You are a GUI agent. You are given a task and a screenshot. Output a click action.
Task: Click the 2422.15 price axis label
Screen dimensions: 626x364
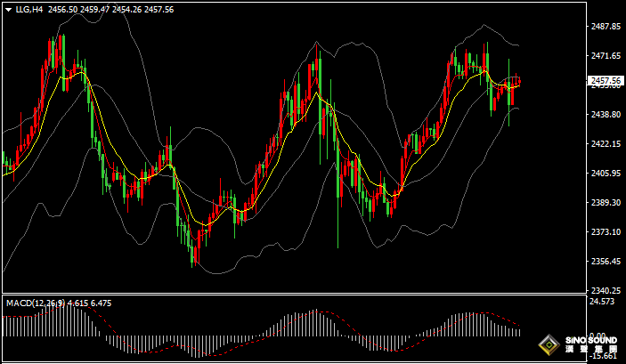(x=605, y=144)
